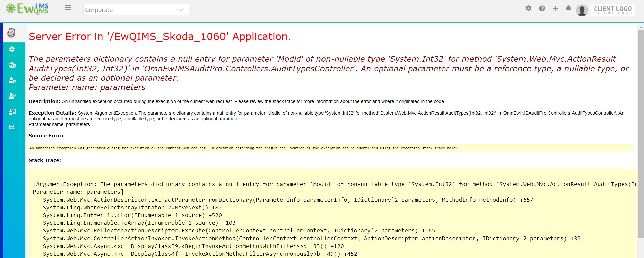
Task: Open the user checkmark sidebar icon
Action: pyautogui.click(x=12, y=96)
